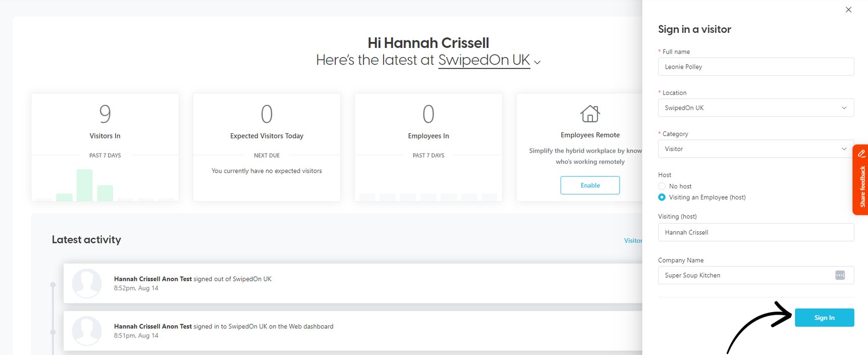Click the Share feedback pencil icon

(x=861, y=154)
